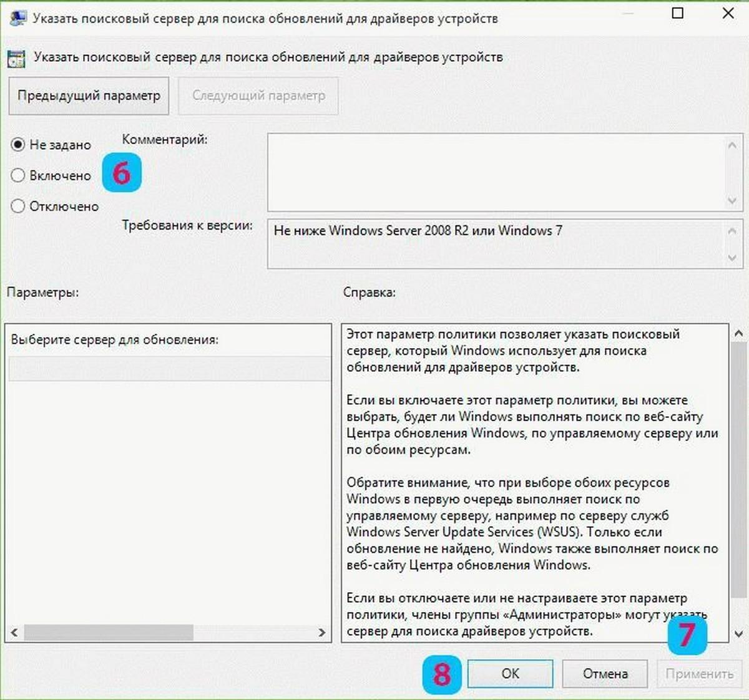This screenshot has height=700, width=749.
Task: Click the "Справка:" label
Action: click(x=369, y=292)
